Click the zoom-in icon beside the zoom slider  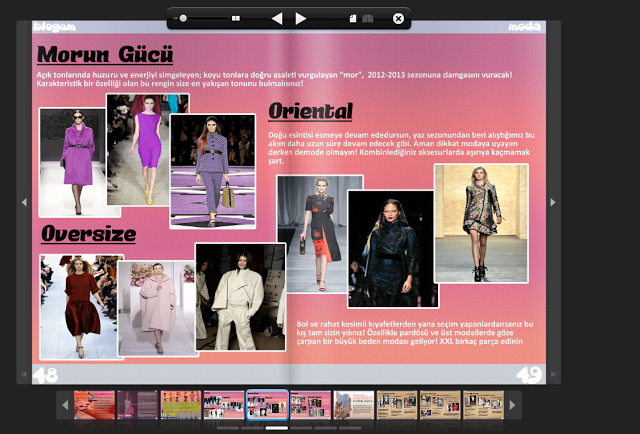click(236, 18)
